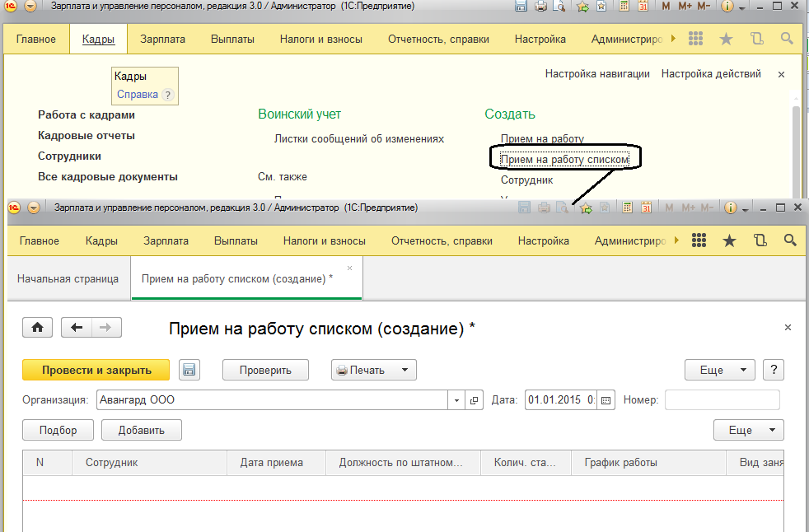Screen dimensions: 809x532
Task: Close the Прием на работу списком (создание) tab
Action: (x=349, y=268)
